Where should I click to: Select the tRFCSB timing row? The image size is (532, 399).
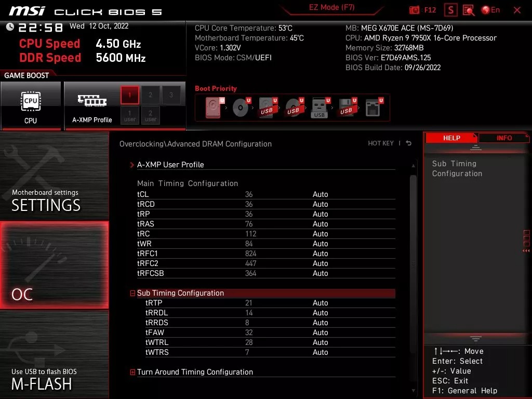click(x=266, y=273)
